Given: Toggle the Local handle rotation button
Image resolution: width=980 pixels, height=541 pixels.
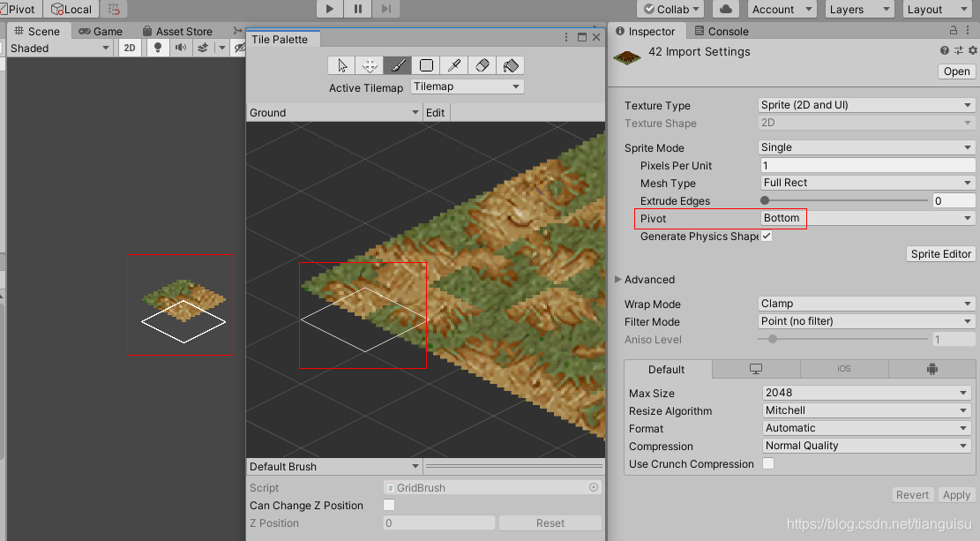Looking at the screenshot, I should point(71,10).
